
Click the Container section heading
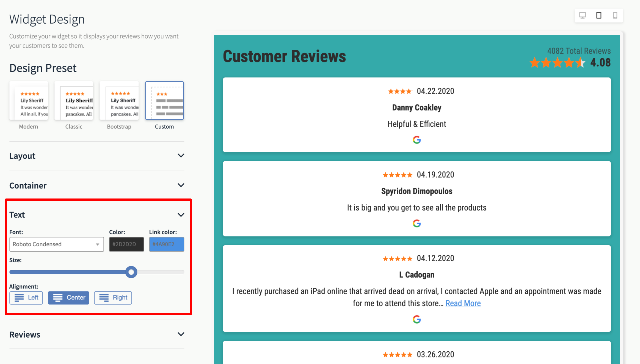pos(28,186)
